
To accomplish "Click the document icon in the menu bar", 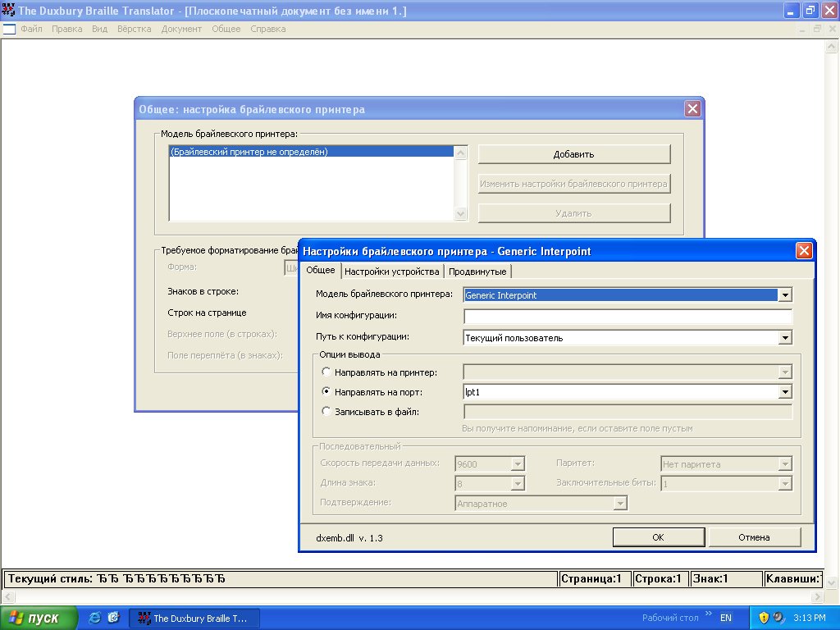I will [9, 29].
